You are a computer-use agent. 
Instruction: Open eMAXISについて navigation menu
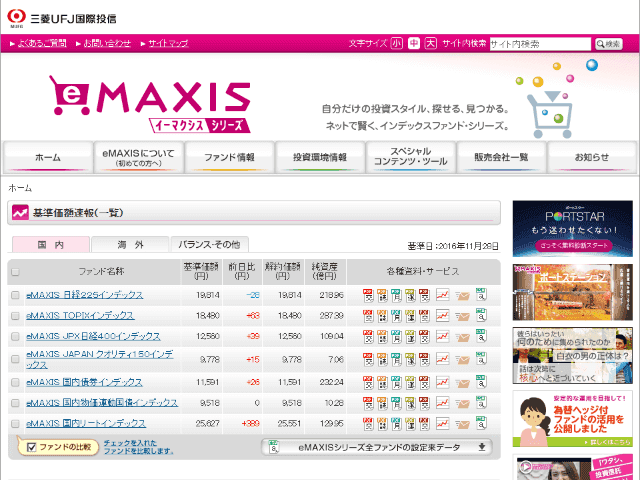(x=138, y=157)
